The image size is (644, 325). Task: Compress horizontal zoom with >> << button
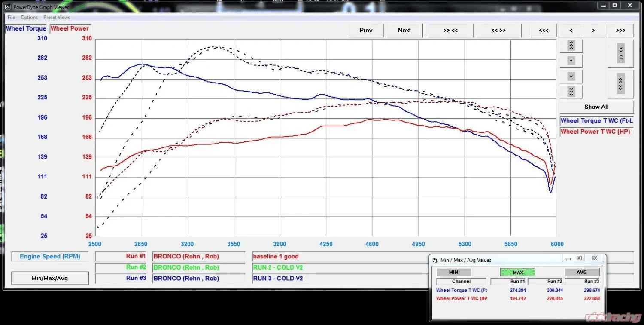coord(450,30)
